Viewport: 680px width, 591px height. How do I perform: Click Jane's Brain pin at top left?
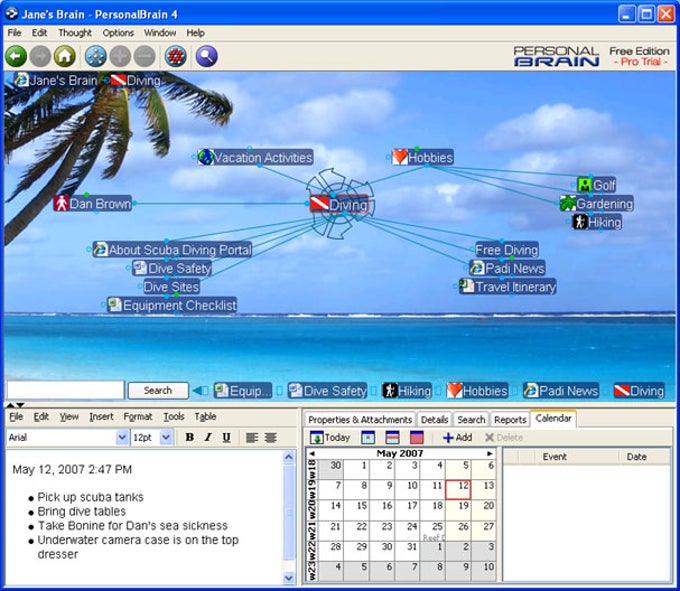[56, 81]
